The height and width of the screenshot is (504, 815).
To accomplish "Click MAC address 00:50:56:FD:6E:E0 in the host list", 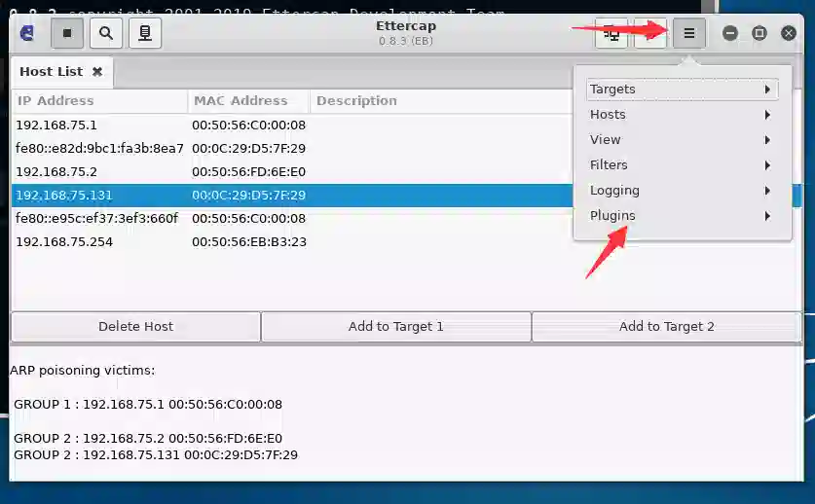I will pyautogui.click(x=248, y=172).
